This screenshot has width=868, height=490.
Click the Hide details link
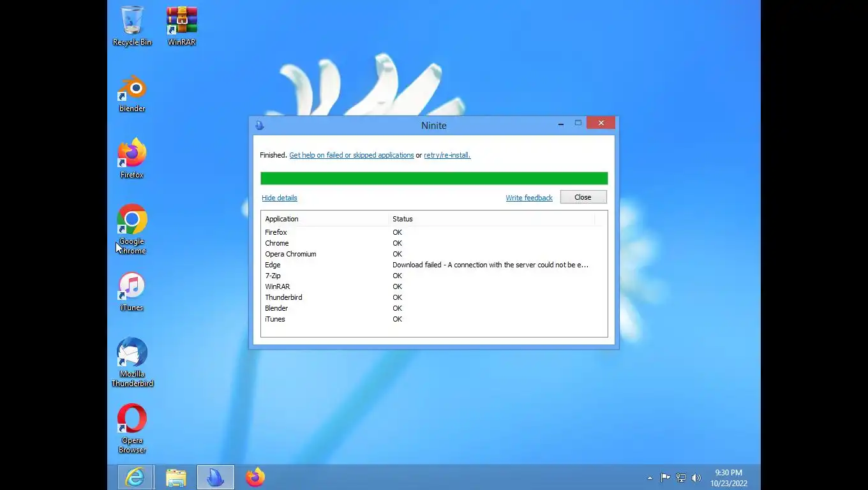[x=280, y=198]
